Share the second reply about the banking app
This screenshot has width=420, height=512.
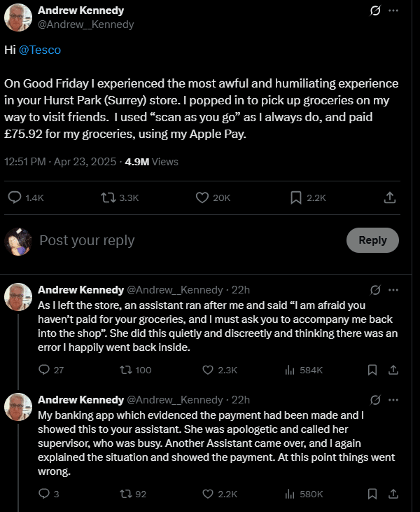(x=393, y=494)
